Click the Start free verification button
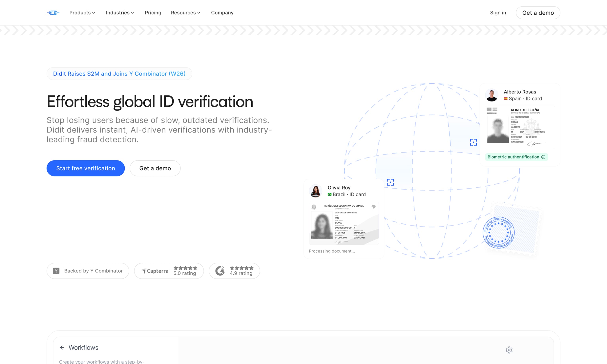This screenshot has height=364, width=607. [x=85, y=168]
